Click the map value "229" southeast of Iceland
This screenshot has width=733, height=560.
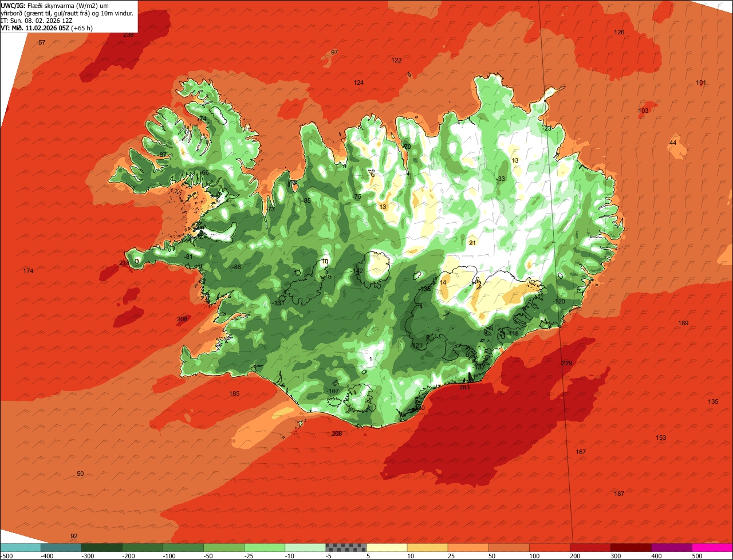coord(567,364)
